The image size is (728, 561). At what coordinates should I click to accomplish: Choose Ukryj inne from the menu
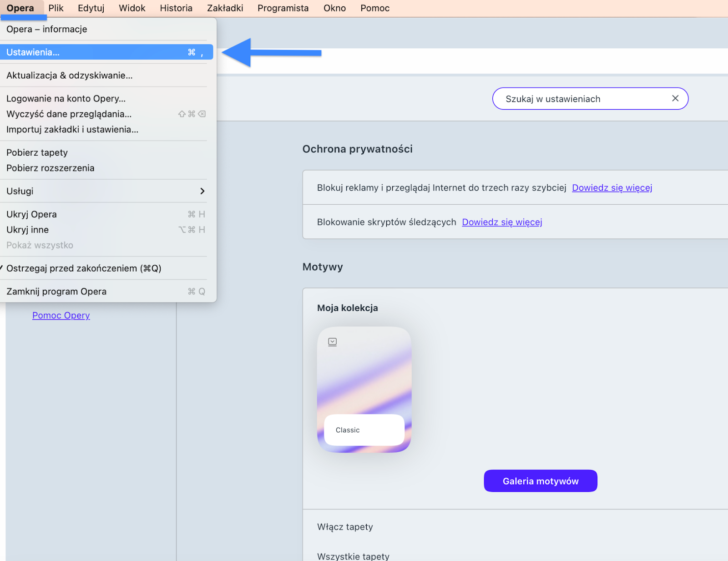point(106,230)
